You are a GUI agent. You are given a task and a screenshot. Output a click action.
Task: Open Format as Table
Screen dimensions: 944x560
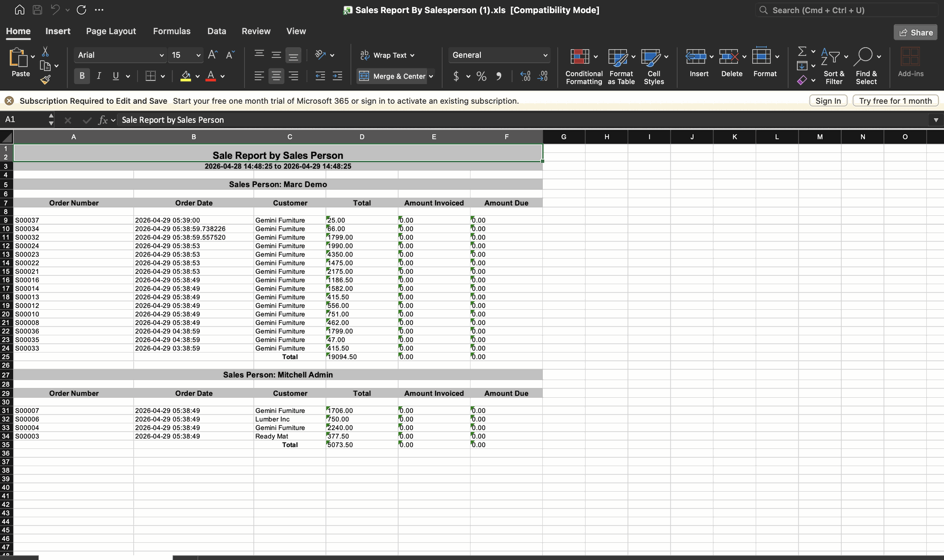point(621,66)
